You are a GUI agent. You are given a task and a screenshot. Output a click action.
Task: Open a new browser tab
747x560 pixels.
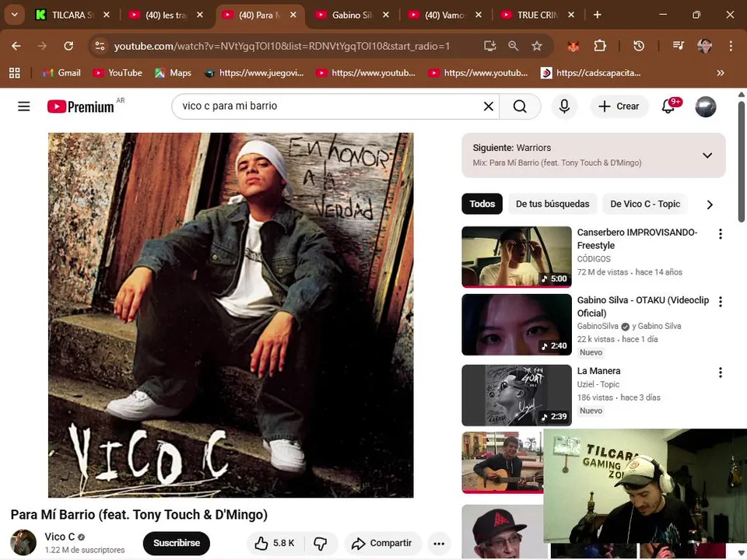click(x=597, y=15)
